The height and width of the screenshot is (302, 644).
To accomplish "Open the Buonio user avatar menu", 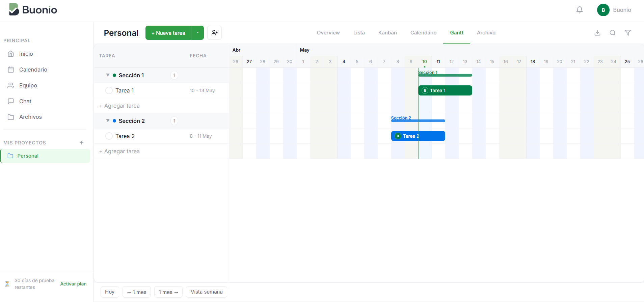I will [x=603, y=10].
